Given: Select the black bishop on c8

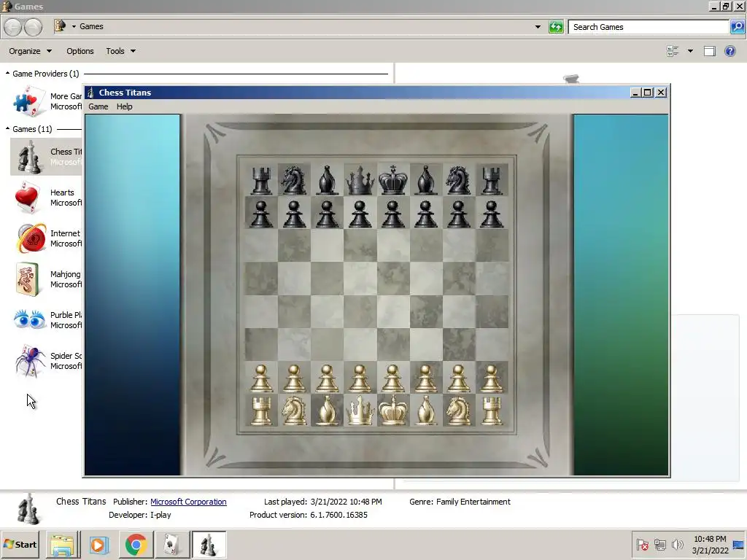Looking at the screenshot, I should [x=327, y=180].
